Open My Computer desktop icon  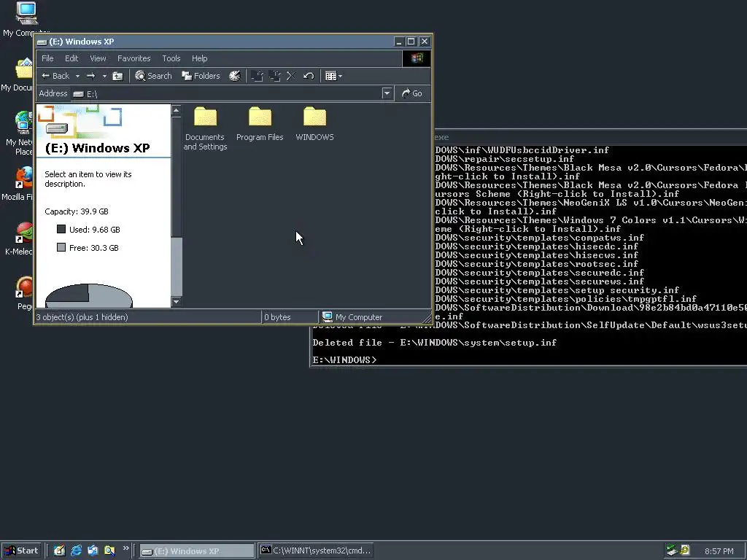coord(26,19)
